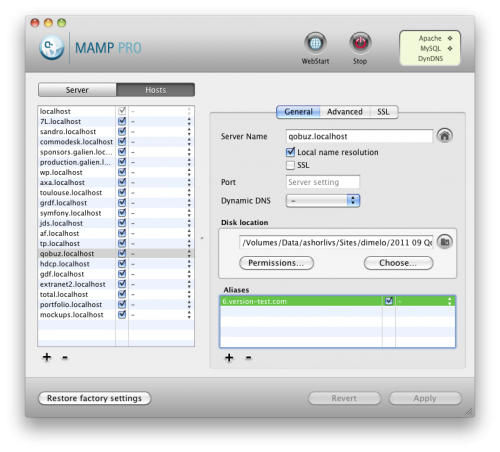500x452 pixels.
Task: Click the MAMP PRO logo icon
Action: [52, 48]
